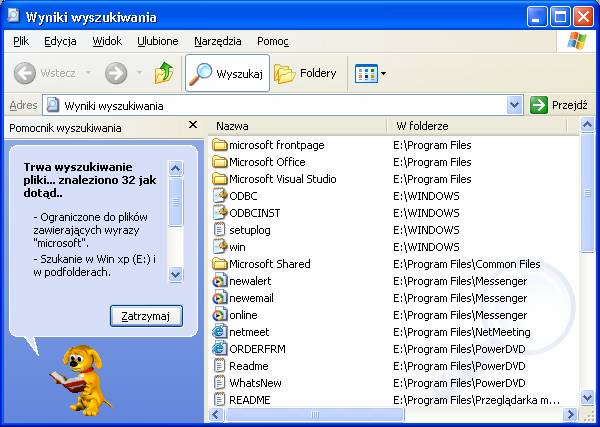The height and width of the screenshot is (427, 600).
Task: Open forward history dropdown arrow
Action: point(139,73)
